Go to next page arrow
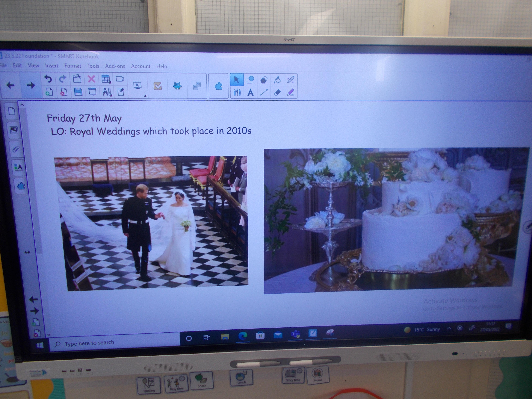The image size is (532, 399). (31, 85)
